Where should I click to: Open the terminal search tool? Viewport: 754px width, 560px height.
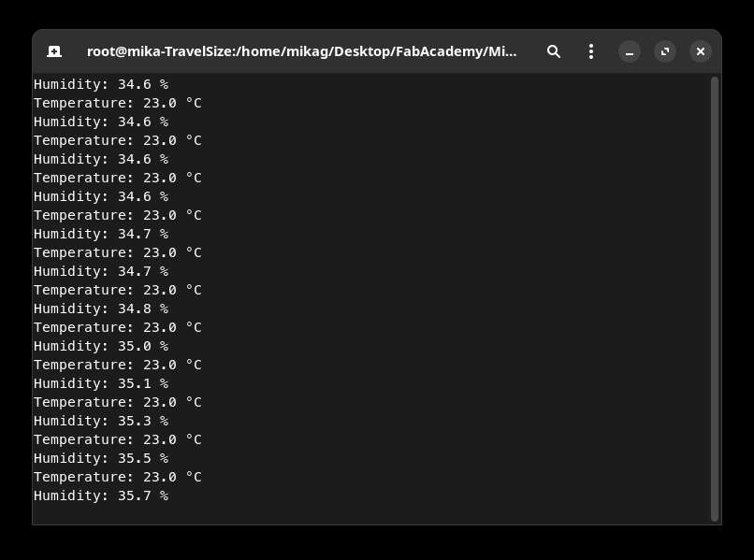[x=554, y=51]
